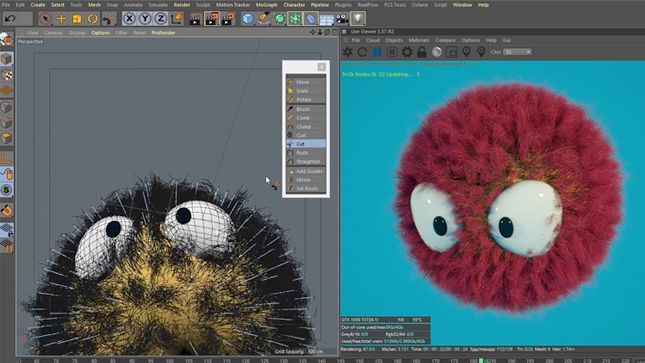
Task: Open the Chn channel dropdown in Live Viewer
Action: point(517,52)
